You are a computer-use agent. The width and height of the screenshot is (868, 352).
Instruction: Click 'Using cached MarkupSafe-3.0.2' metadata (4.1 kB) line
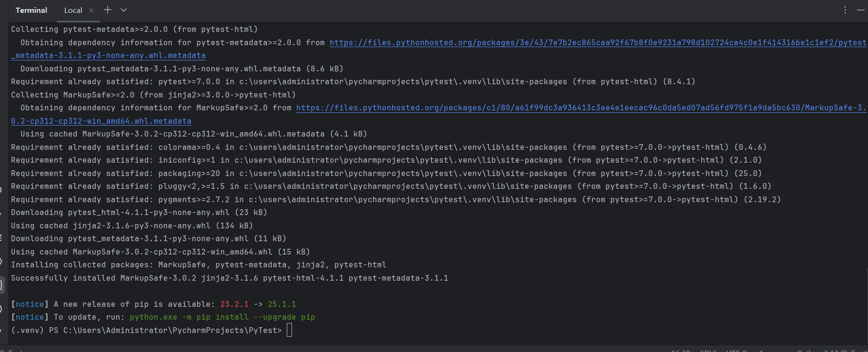[x=194, y=134]
